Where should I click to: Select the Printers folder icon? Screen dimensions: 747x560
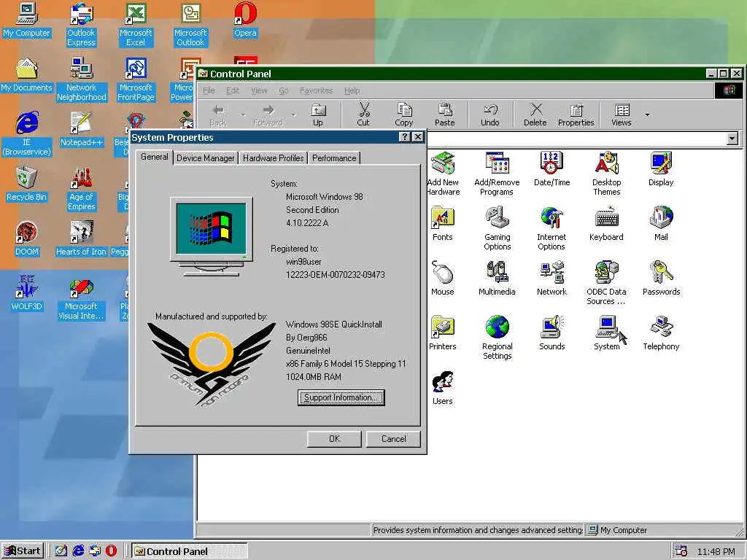tap(443, 333)
